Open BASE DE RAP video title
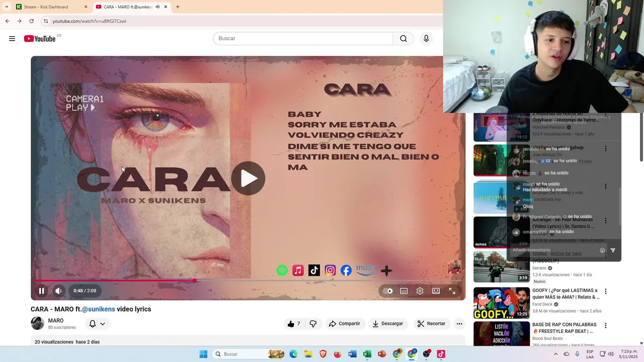Image resolution: width=644 pixels, height=362 pixels. pyautogui.click(x=565, y=328)
